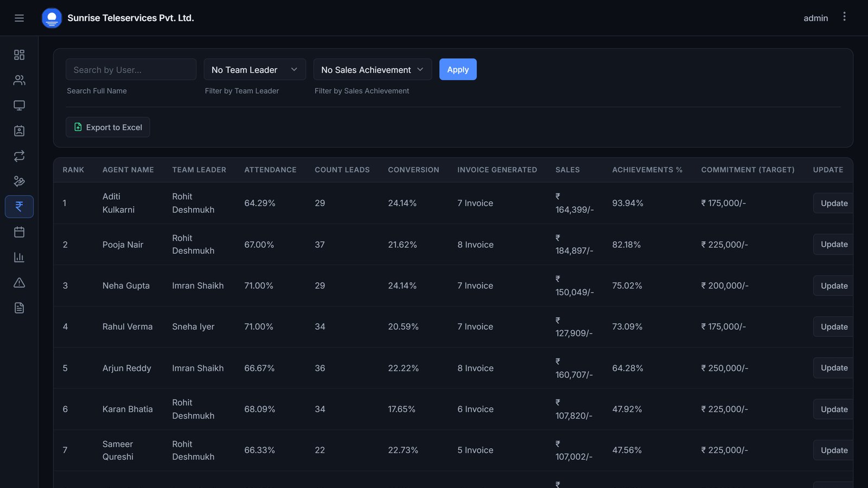Image resolution: width=868 pixels, height=488 pixels.
Task: Click the Commitment (Target) column header
Action: [748, 170]
